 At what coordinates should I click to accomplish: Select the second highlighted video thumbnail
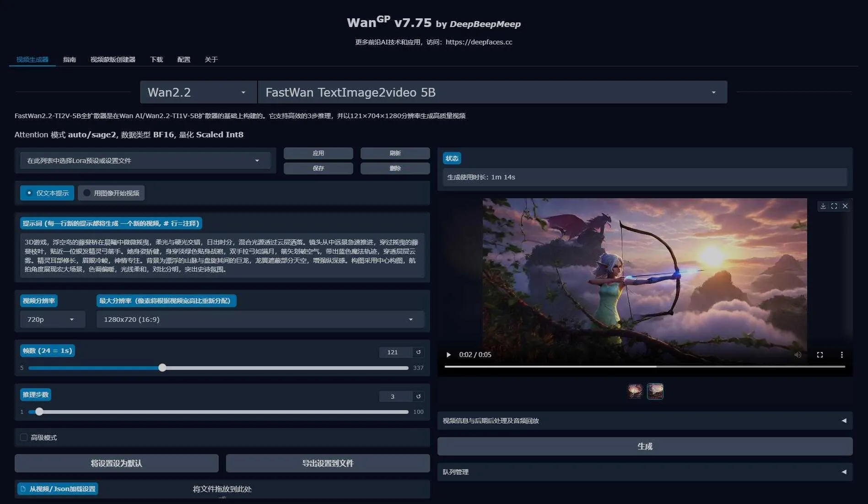(x=655, y=391)
